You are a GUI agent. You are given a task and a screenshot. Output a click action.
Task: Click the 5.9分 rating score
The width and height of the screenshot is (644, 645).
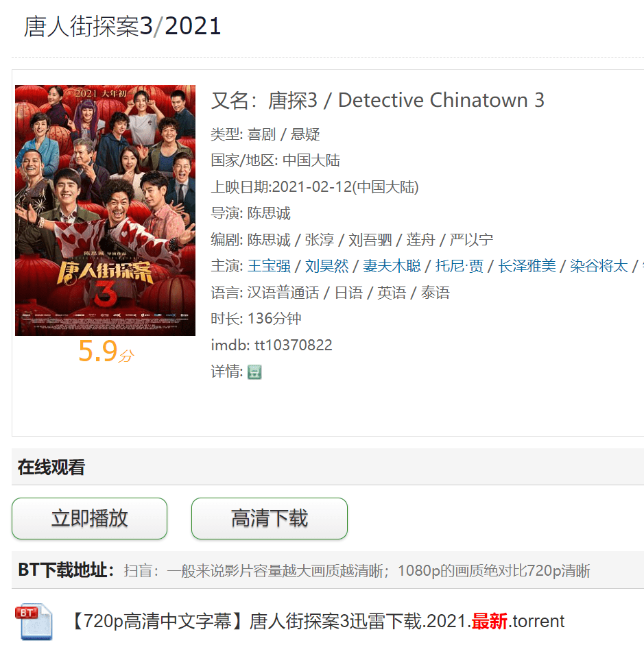[106, 352]
